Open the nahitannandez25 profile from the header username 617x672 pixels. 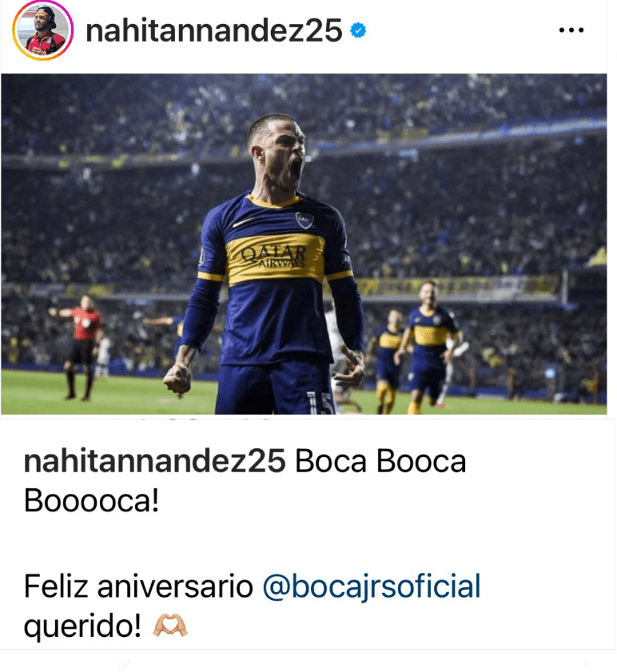[214, 30]
